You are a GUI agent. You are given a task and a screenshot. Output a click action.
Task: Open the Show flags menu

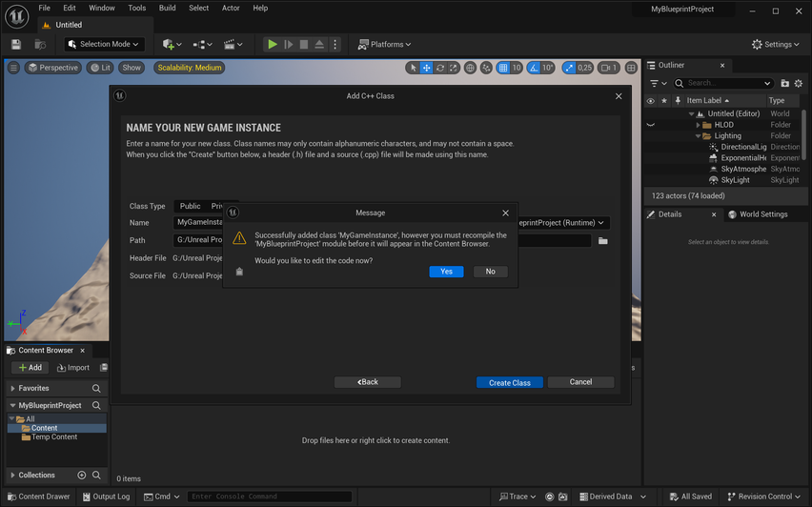point(132,68)
